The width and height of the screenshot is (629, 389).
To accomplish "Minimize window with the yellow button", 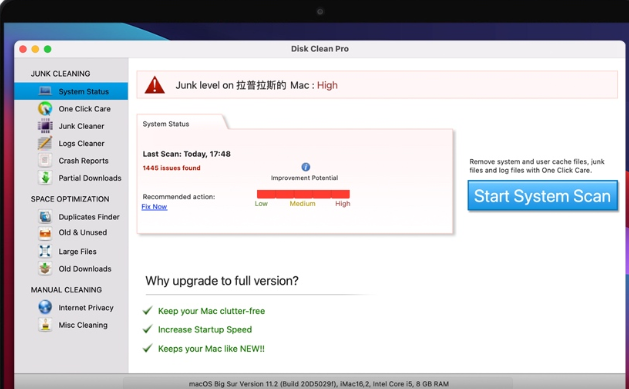I will tap(35, 49).
